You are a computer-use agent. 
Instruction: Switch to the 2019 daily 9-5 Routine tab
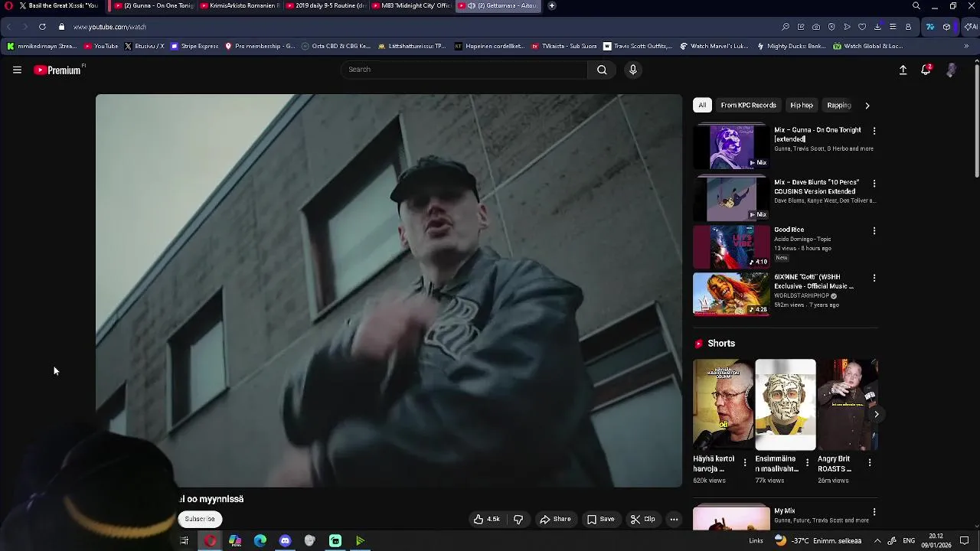point(325,5)
